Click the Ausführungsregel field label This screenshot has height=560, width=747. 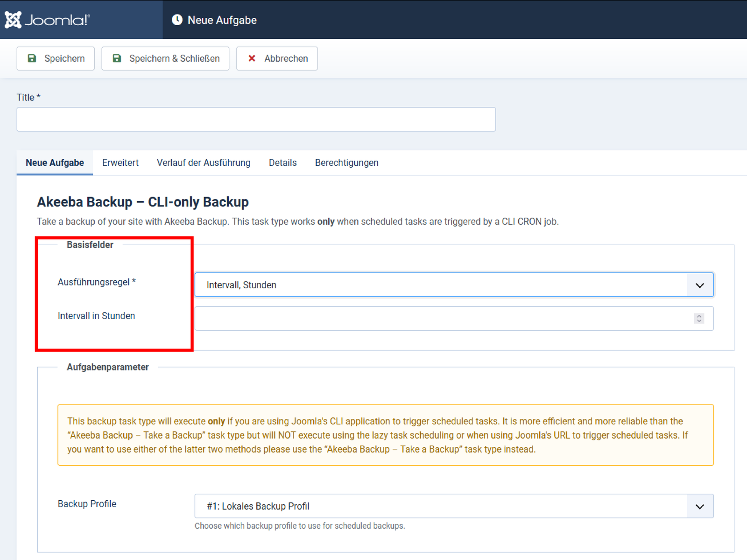96,282
